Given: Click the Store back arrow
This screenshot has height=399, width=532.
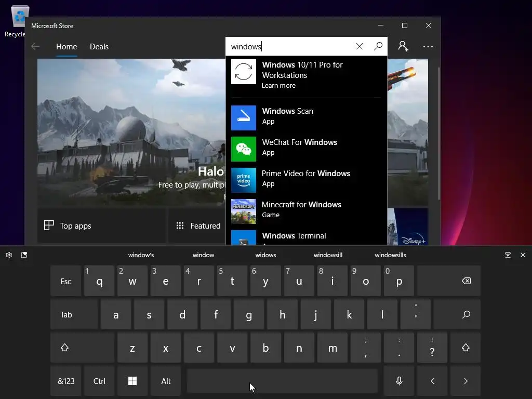Looking at the screenshot, I should pos(35,46).
